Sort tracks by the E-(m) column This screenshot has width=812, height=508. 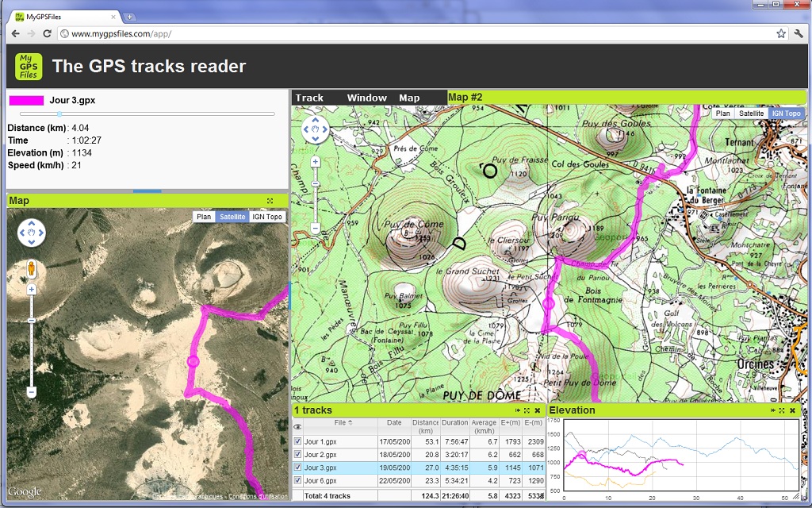[534, 426]
